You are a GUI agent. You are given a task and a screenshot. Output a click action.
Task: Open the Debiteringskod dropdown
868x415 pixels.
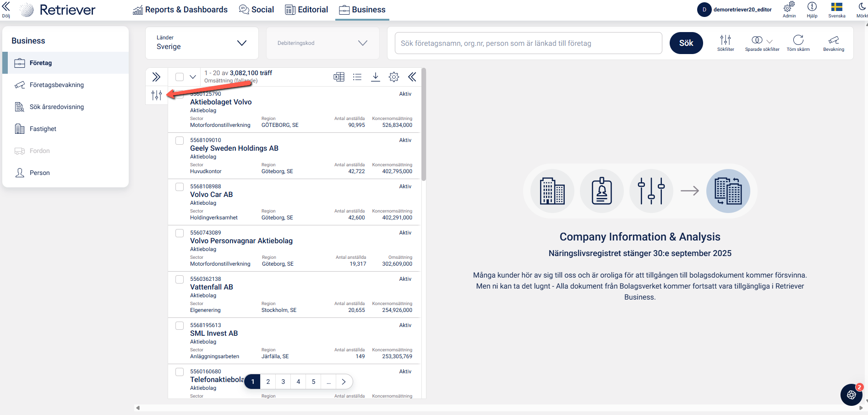click(323, 43)
